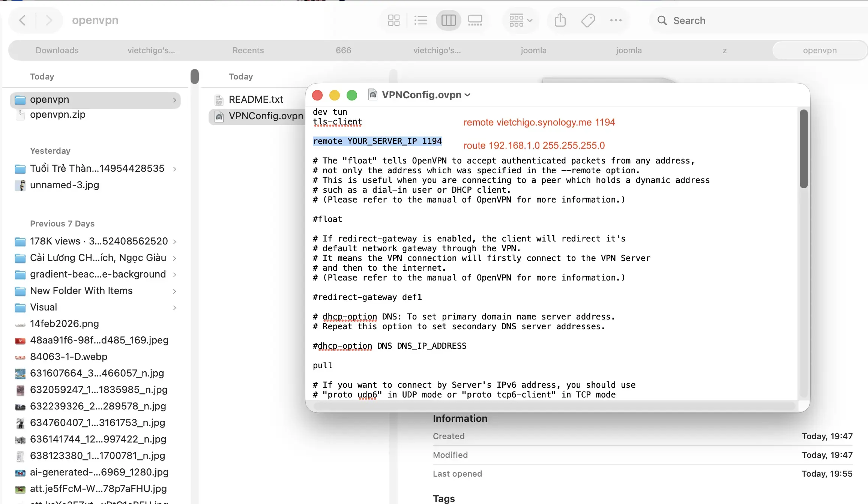Expand the Tuổi Trẻ Thàn... folder chevron

[174, 169]
